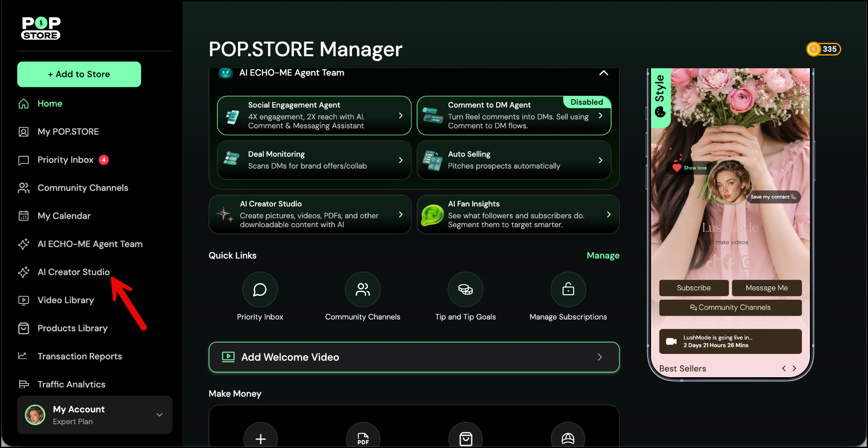868x448 pixels.
Task: Click the POP STORE logo
Action: (41, 28)
